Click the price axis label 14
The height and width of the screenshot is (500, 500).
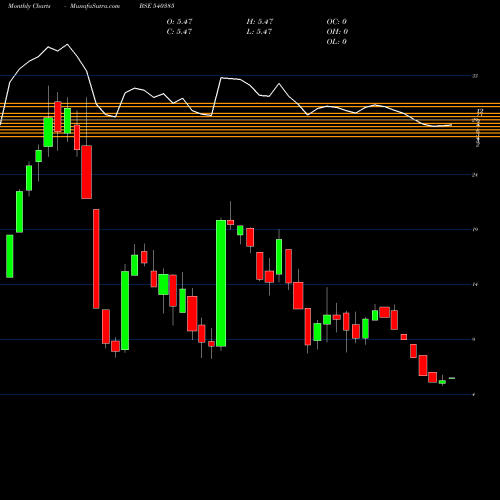click(475, 284)
